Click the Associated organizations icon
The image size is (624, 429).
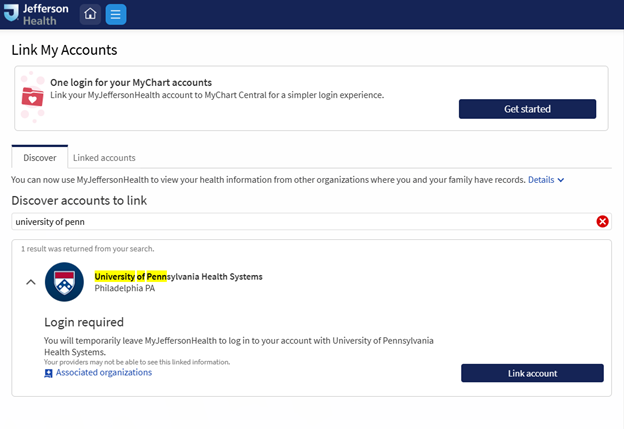click(48, 373)
